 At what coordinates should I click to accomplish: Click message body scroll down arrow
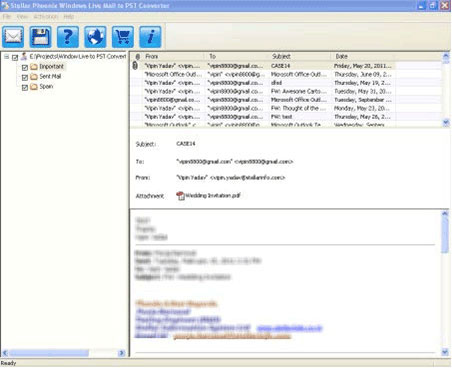pos(445,352)
